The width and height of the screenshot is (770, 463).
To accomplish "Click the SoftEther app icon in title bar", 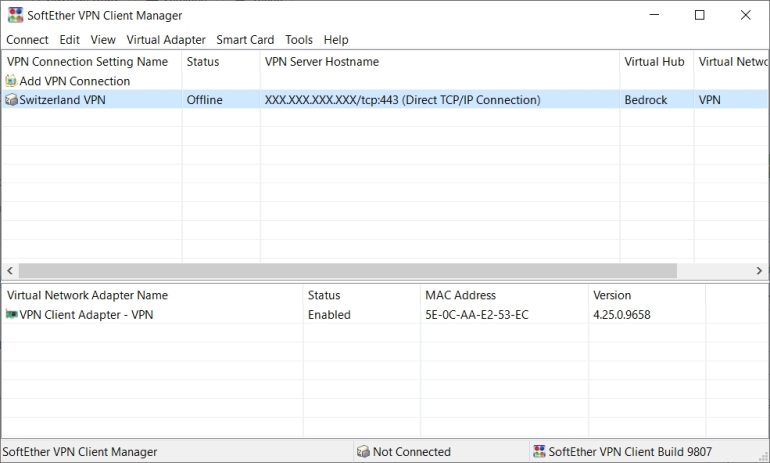I will tap(14, 15).
